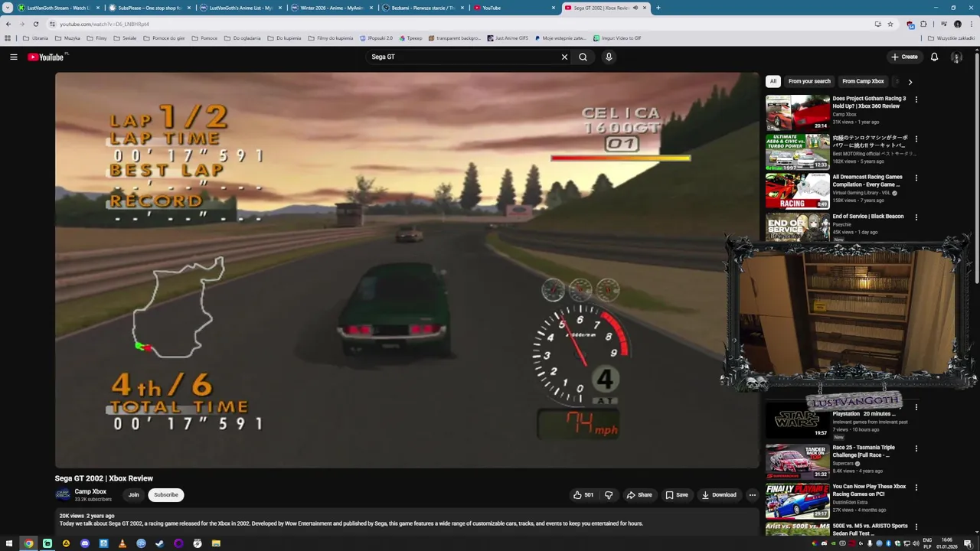This screenshot has height=551, width=980.
Task: Open the Muzyka bookmarks folder
Action: click(x=67, y=37)
